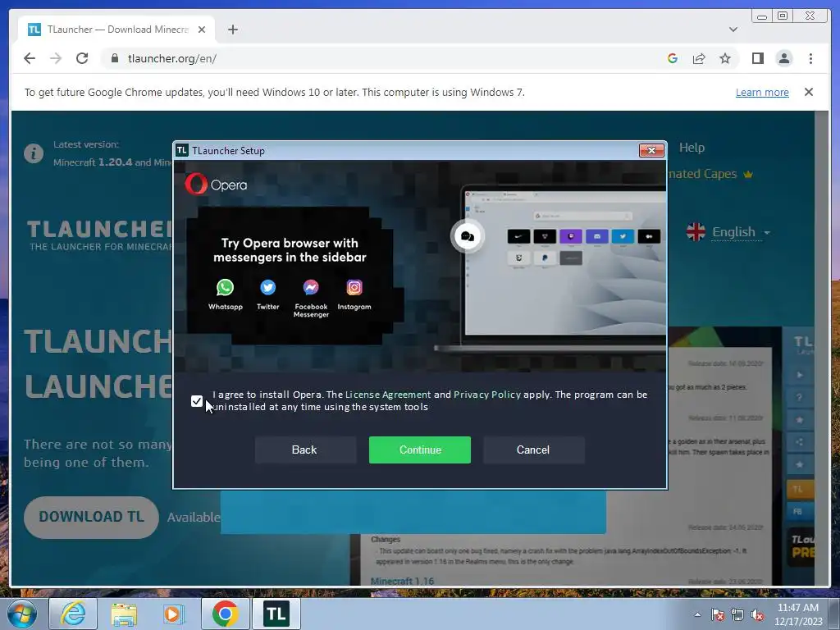Screen dimensions: 840x630
Task: Click the DOWNLOAD TL button
Action: 91,517
